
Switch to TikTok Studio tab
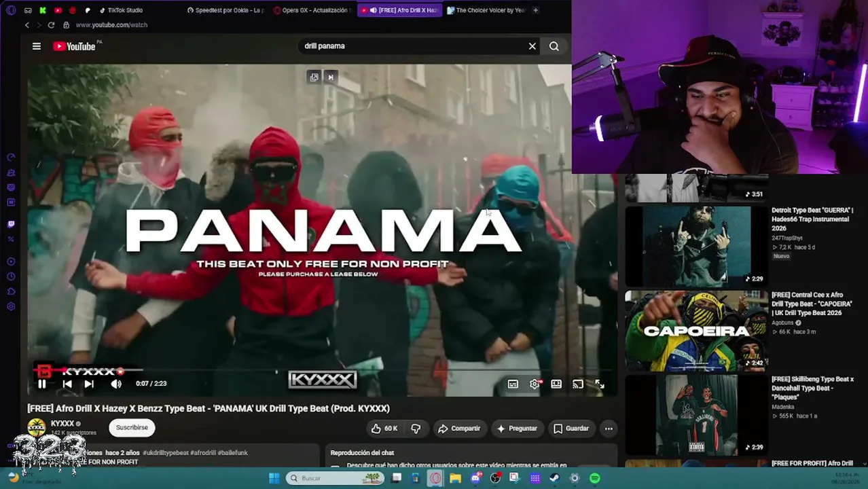tap(122, 10)
